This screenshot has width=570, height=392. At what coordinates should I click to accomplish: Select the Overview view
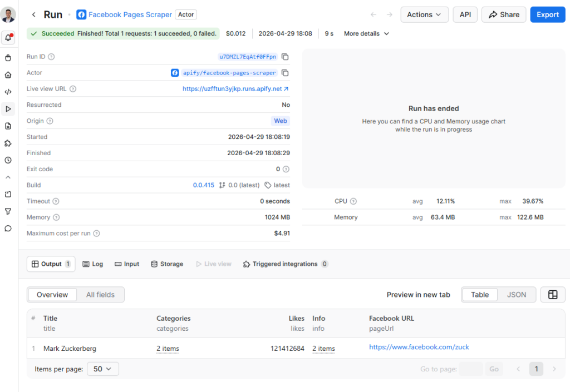tap(52, 295)
